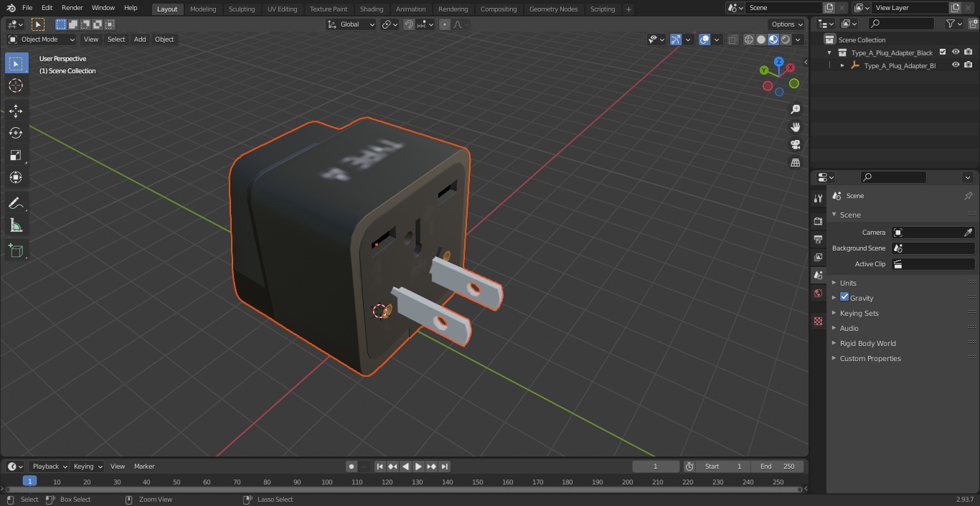Image resolution: width=980 pixels, height=506 pixels.
Task: Click the Y axis on navigation gizmo
Action: click(x=765, y=70)
